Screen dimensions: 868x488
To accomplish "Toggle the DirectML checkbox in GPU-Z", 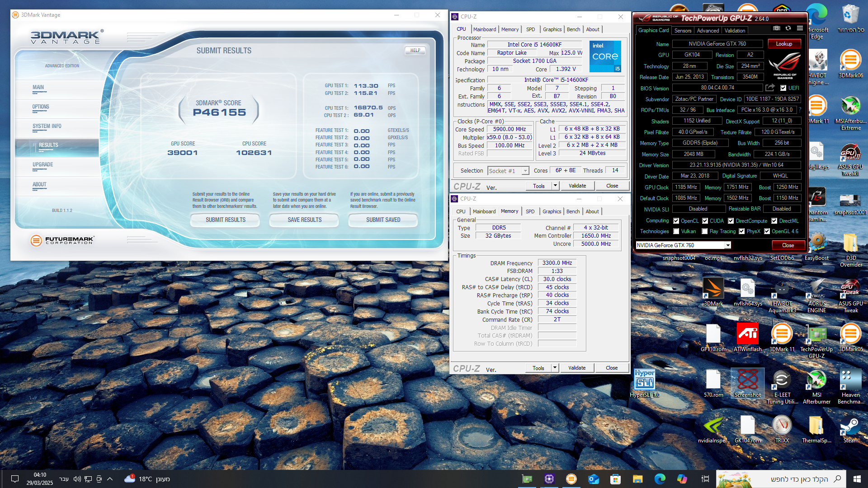I will coord(774,221).
